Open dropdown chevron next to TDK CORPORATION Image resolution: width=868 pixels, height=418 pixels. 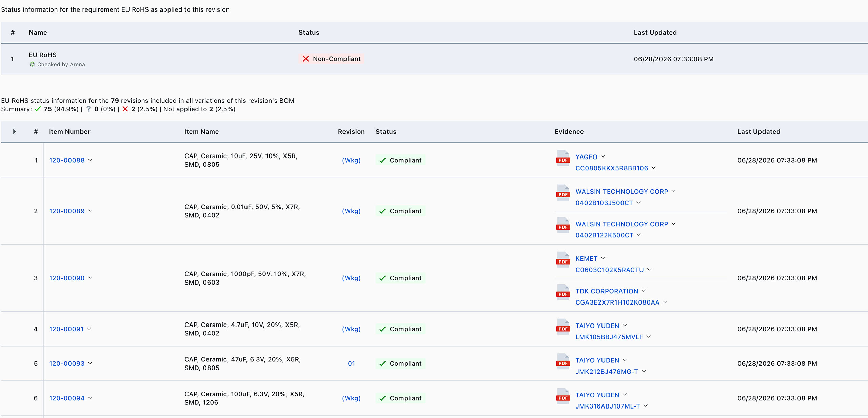click(644, 291)
